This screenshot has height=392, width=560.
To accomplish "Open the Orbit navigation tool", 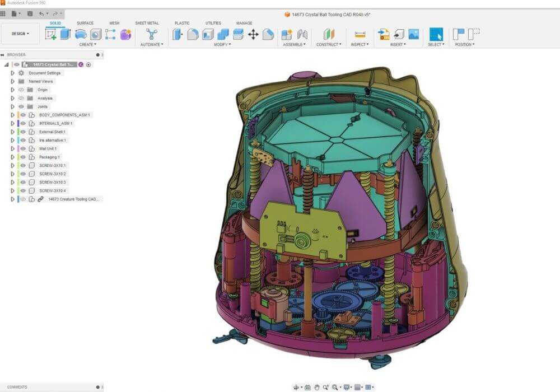I will coord(296,387).
